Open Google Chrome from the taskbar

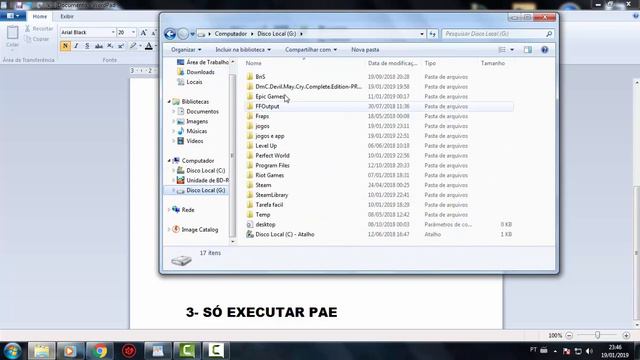[x=99, y=351]
